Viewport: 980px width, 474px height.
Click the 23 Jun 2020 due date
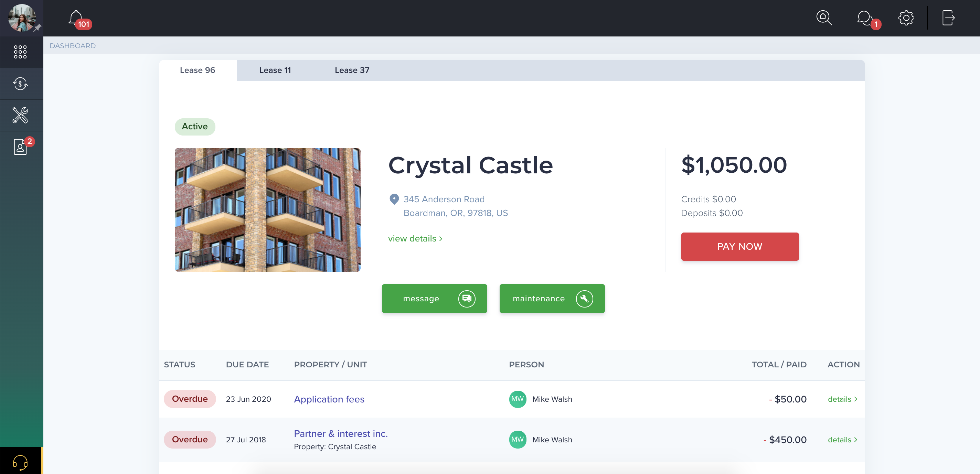[248, 399]
